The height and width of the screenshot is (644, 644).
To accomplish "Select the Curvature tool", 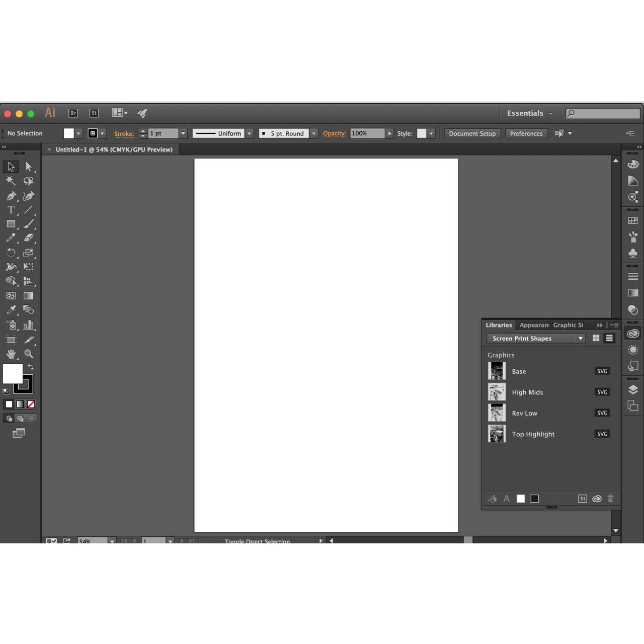I will [29, 196].
